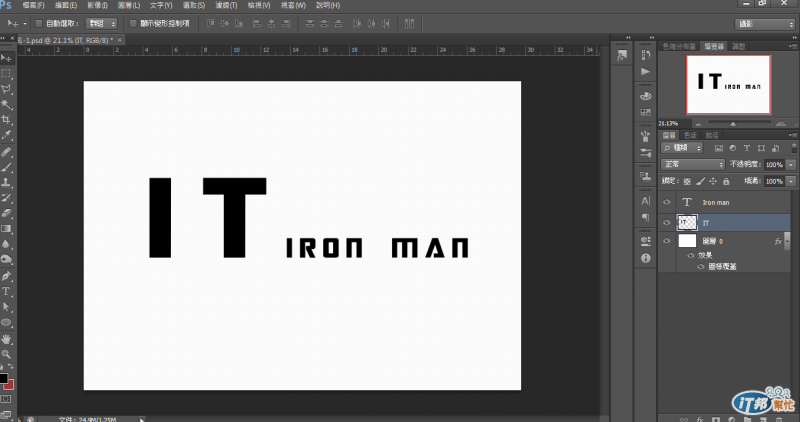This screenshot has height=422, width=800.
Task: Open the Color palette panel icon
Action: coord(645,96)
